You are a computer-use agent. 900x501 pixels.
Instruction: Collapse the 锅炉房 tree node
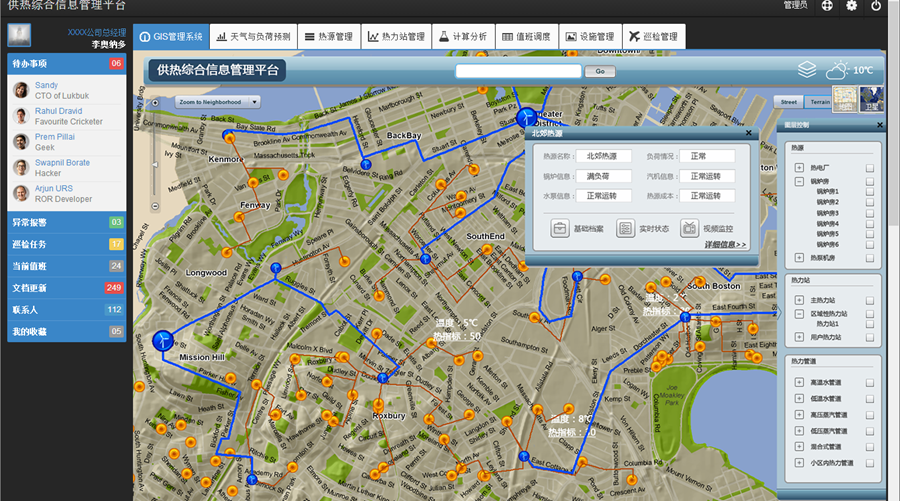coord(800,181)
